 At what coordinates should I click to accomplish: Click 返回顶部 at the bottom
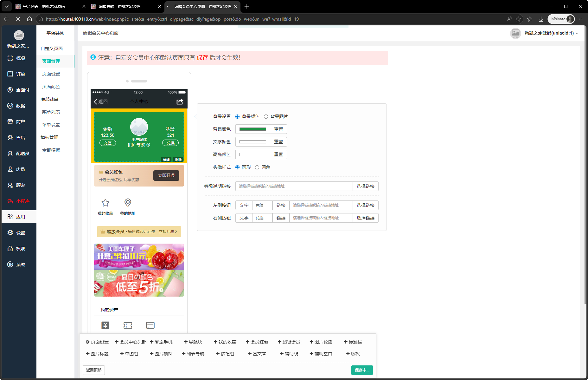point(93,370)
